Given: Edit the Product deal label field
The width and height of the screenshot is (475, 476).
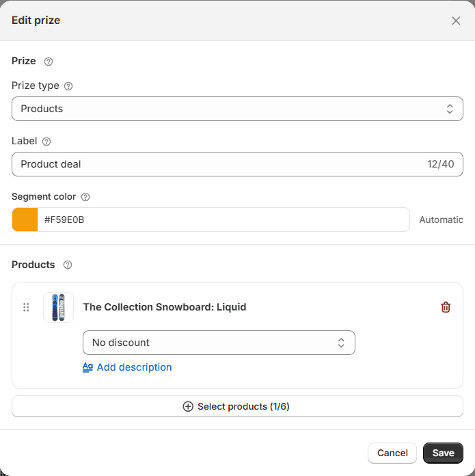Looking at the screenshot, I should coord(237,164).
